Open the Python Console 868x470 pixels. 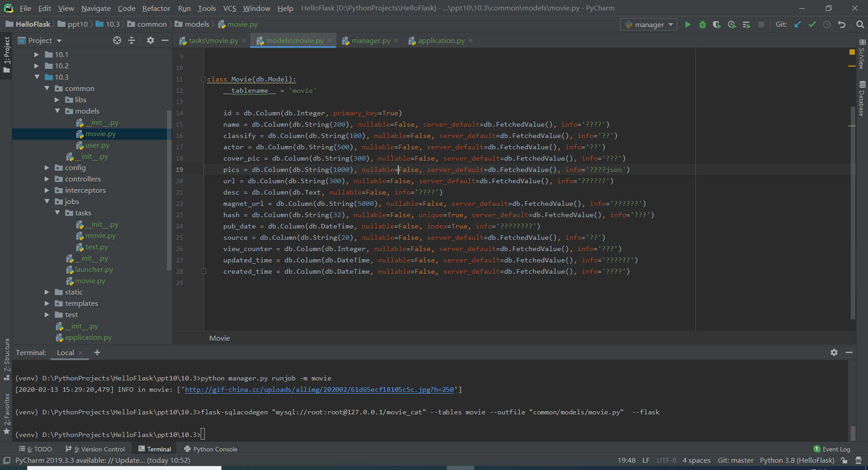click(x=211, y=449)
